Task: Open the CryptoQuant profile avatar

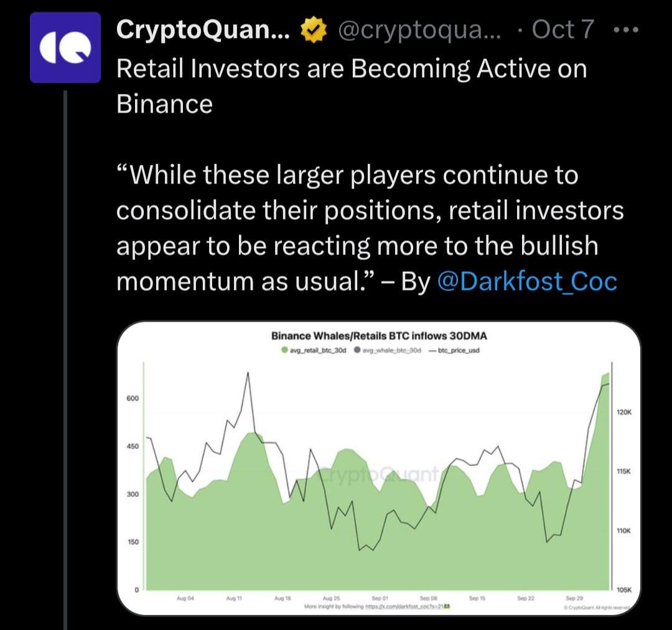Action: coord(65,48)
